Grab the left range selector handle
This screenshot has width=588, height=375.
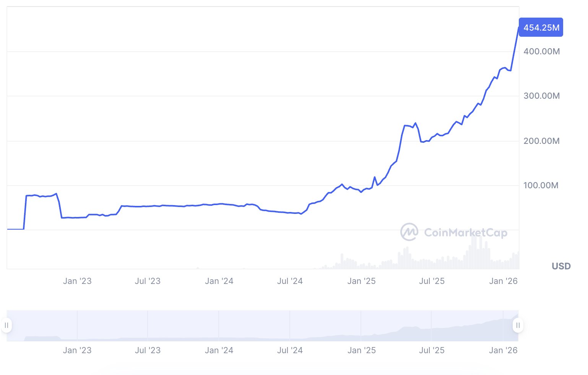[x=6, y=325]
